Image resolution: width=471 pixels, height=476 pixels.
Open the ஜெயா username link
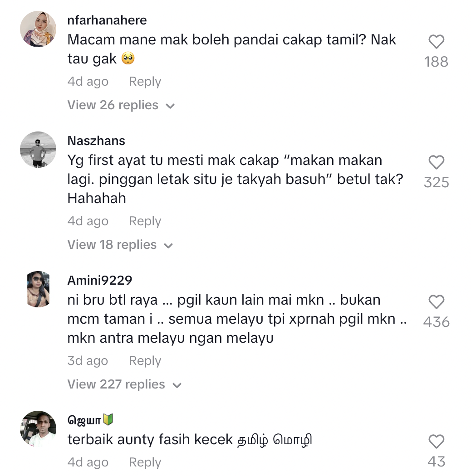[x=85, y=420]
